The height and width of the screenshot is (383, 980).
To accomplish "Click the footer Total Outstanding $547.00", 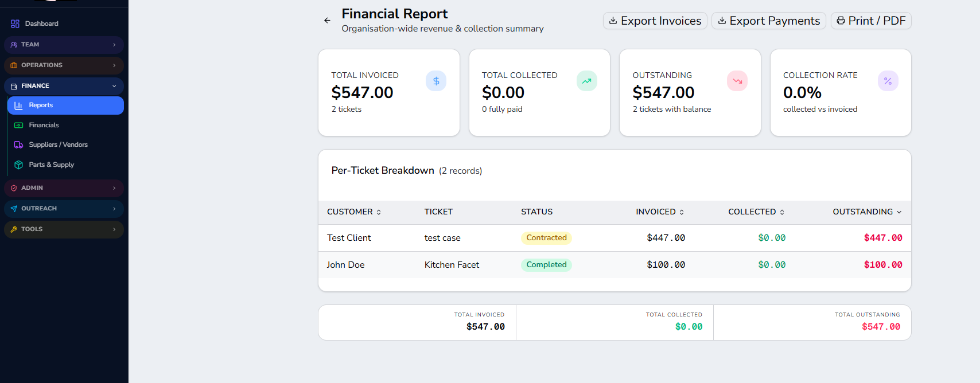I will coord(881,327).
